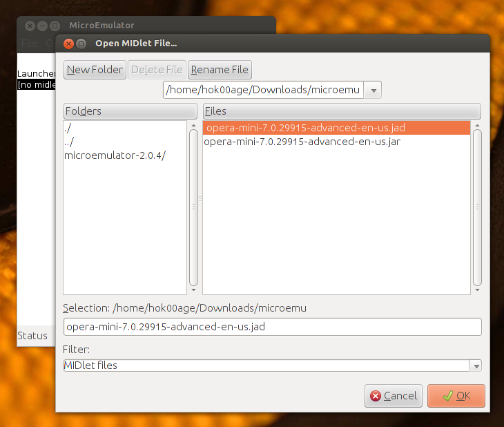Close the Open MIDlet File dialog

68,44
